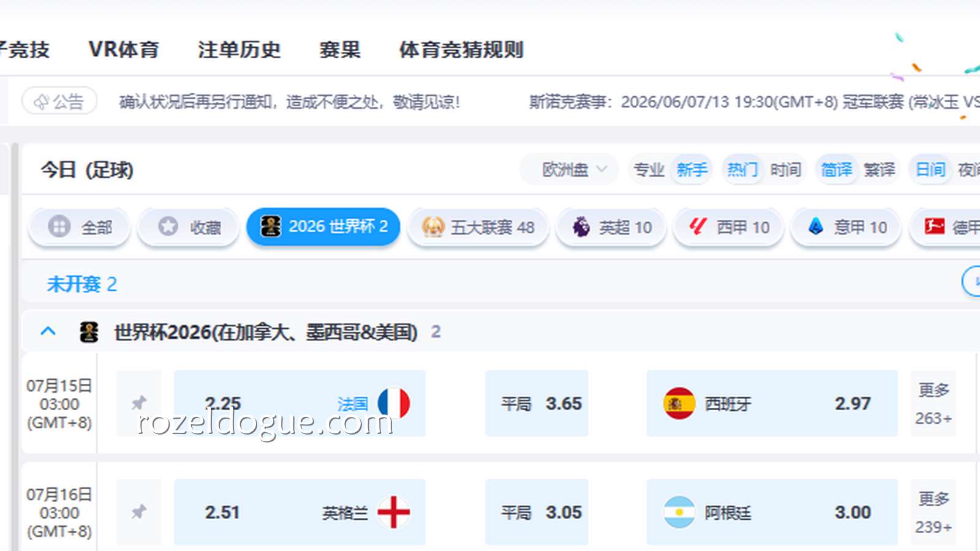This screenshot has width=980, height=551.
Task: Collapse the 世界杯2026 league section
Action: pos(48,332)
